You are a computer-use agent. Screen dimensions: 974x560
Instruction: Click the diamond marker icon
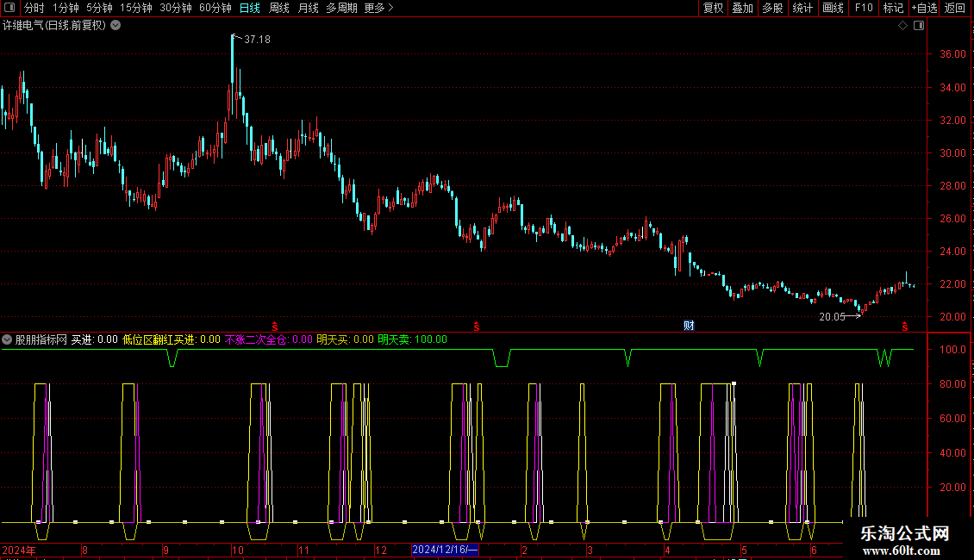(903, 26)
